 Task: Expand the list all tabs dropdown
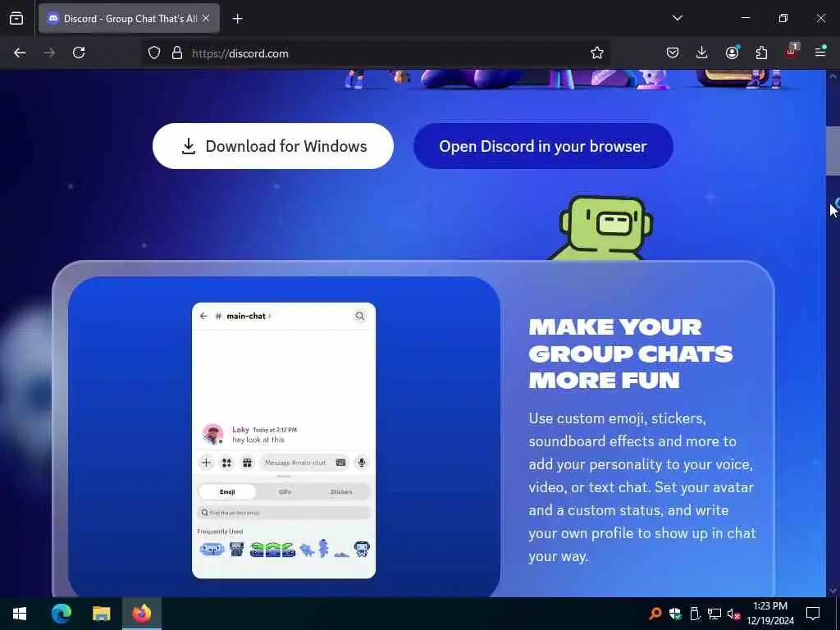677,18
